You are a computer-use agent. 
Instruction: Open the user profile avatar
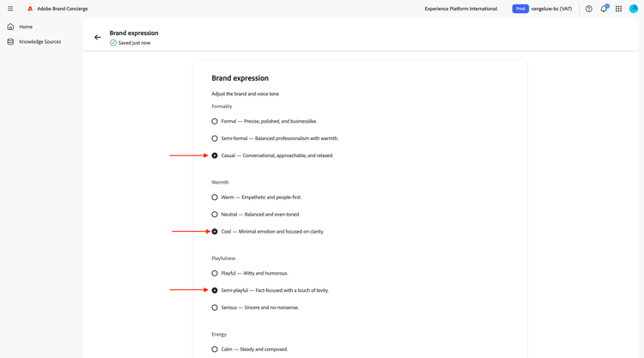click(634, 9)
